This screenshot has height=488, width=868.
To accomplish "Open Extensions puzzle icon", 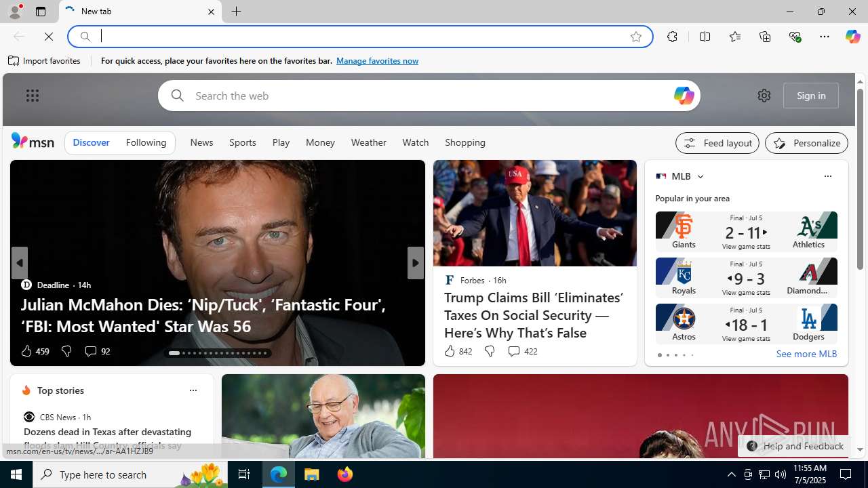I will 672,37.
